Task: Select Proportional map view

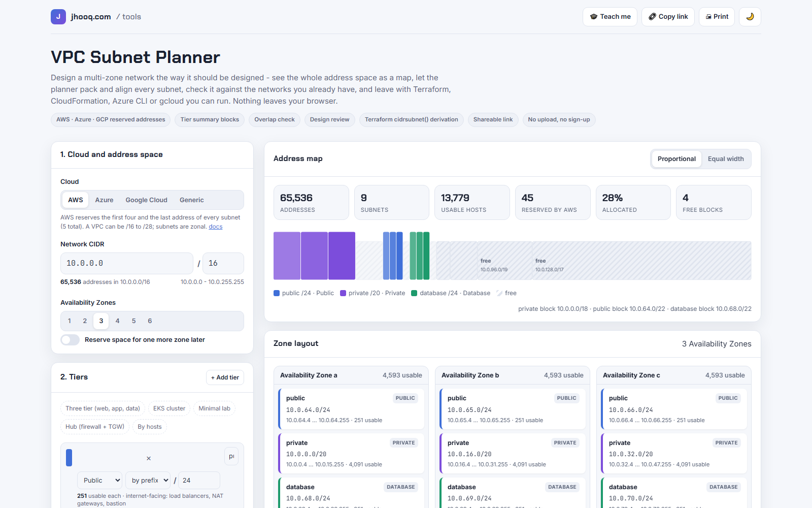Action: coord(676,159)
